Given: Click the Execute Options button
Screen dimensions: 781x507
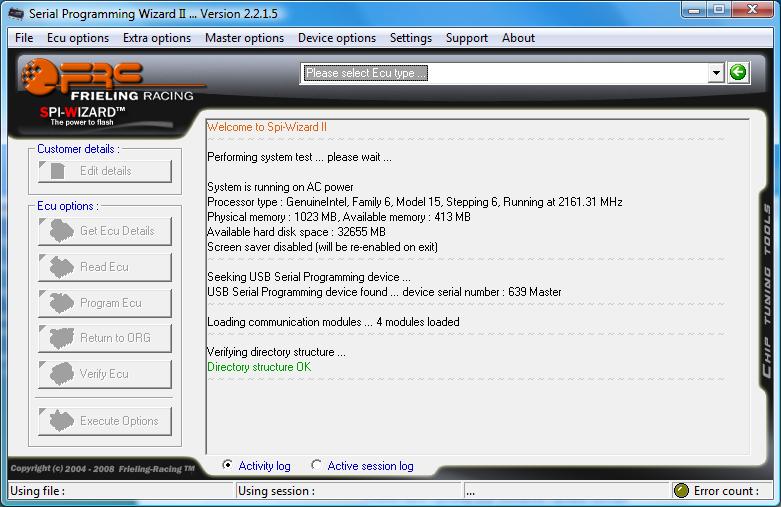Looking at the screenshot, I should pyautogui.click(x=105, y=421).
